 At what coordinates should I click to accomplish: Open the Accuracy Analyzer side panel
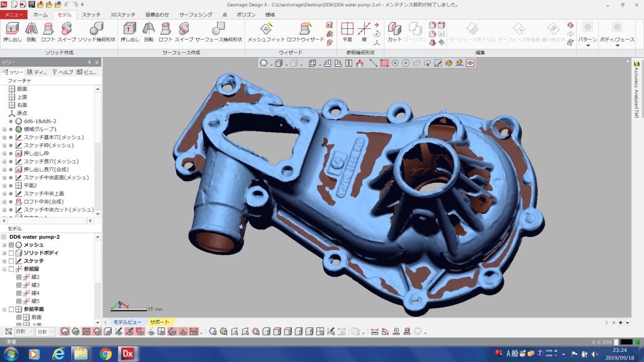click(636, 88)
